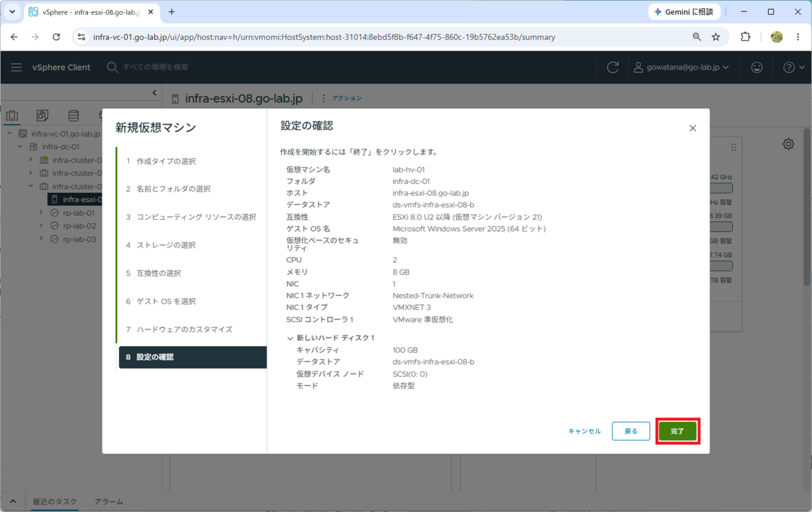The height and width of the screenshot is (512, 812).
Task: Click the address bar URL
Action: click(324, 37)
